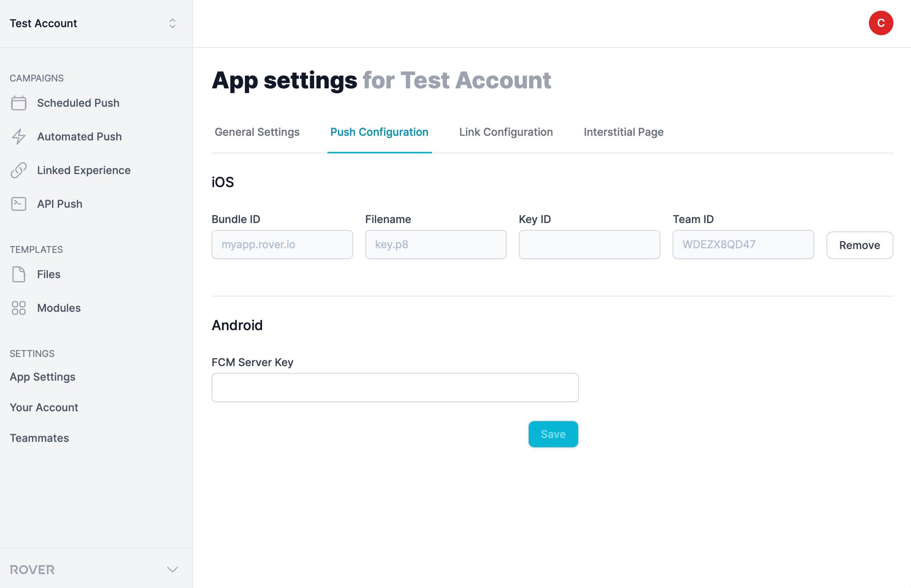Click the Save button

[x=553, y=434]
